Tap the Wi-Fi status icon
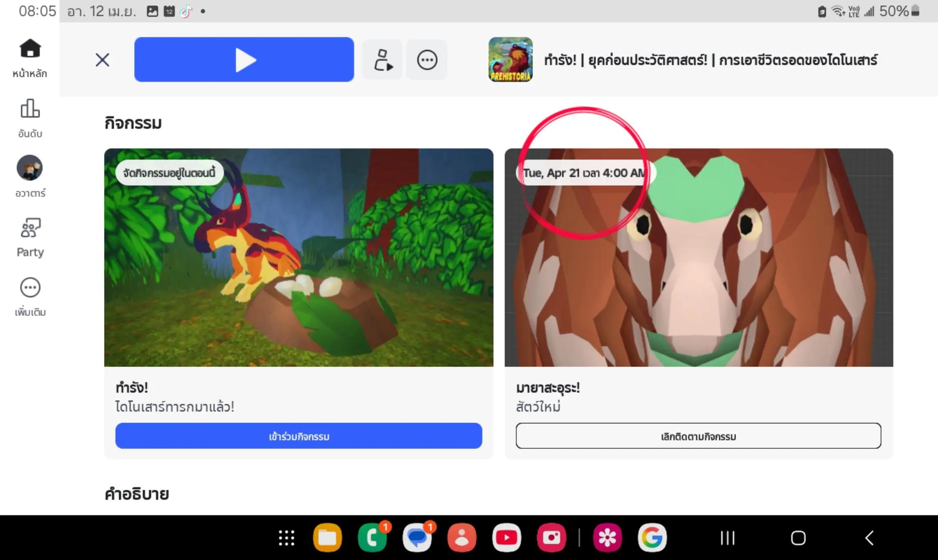The width and height of the screenshot is (938, 560). tap(838, 11)
